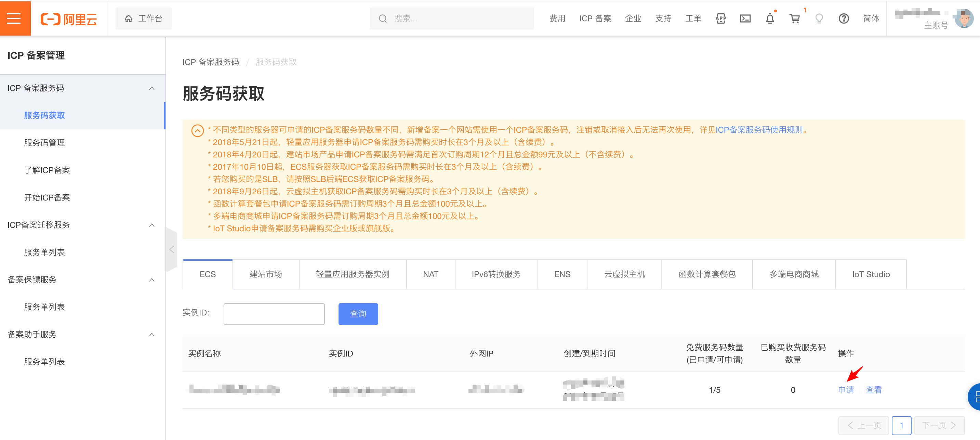Click the 实例名称 column header
Viewport: 980px width, 440px height.
coord(204,353)
